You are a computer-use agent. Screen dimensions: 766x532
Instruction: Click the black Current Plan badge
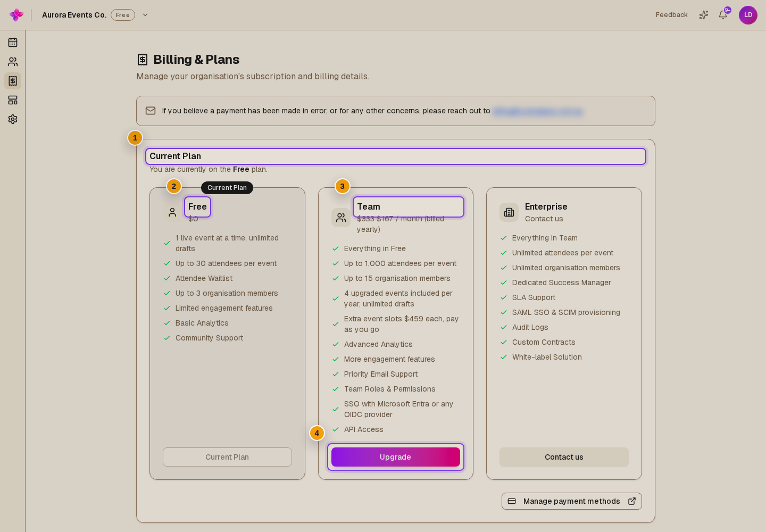(227, 188)
